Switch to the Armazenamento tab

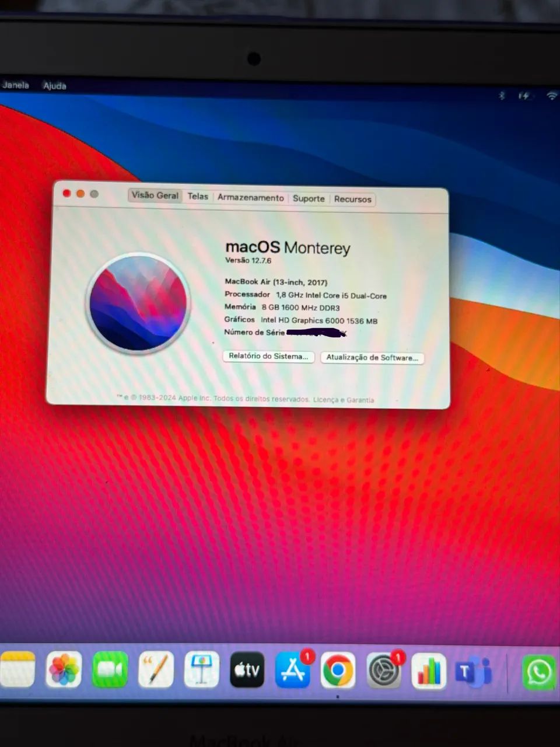click(251, 198)
